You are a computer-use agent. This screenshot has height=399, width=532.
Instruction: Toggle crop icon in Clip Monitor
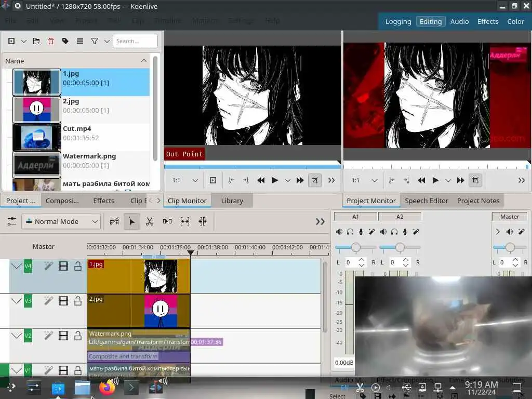tap(314, 180)
